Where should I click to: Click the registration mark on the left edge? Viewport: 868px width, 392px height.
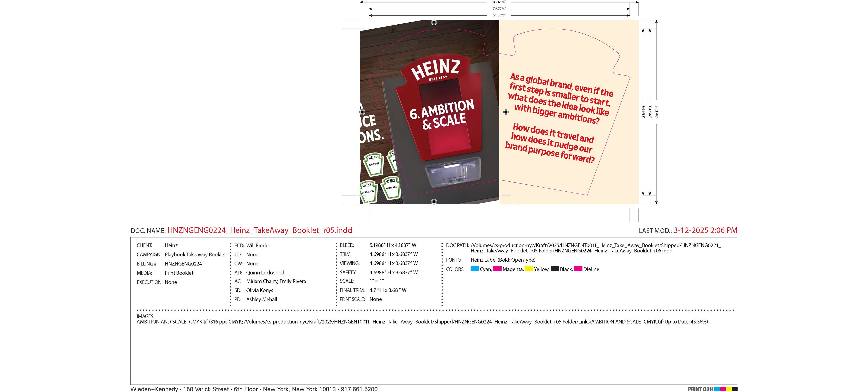[x=362, y=112]
